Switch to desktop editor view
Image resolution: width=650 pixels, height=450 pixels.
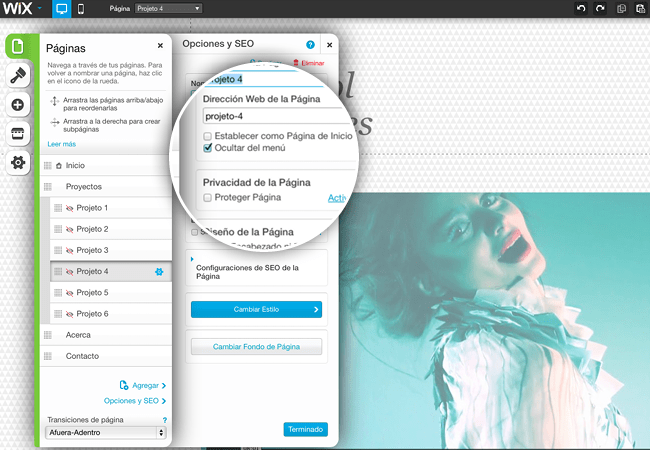pyautogui.click(x=62, y=9)
